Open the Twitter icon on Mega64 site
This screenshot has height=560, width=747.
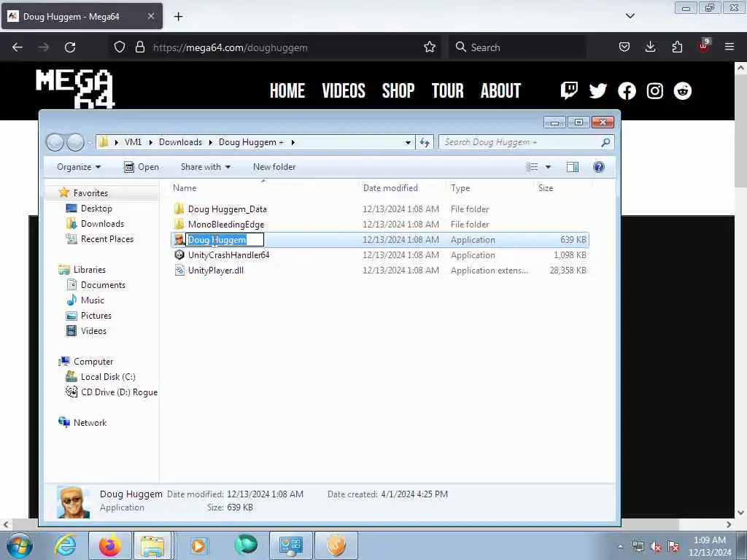598,90
